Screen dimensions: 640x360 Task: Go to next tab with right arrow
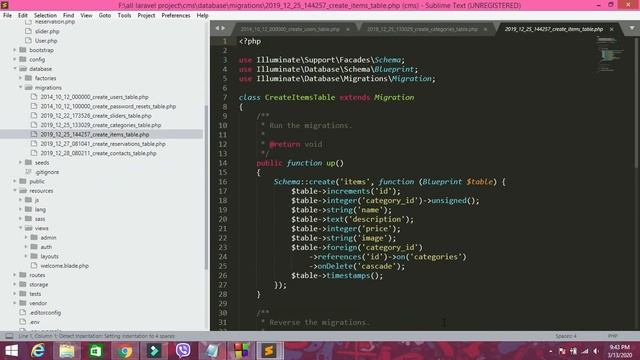point(223,28)
